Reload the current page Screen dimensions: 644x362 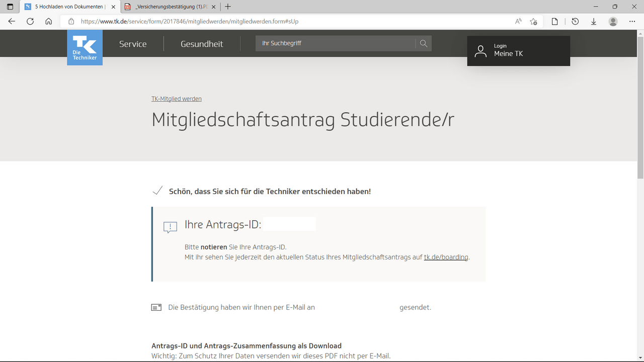point(30,22)
